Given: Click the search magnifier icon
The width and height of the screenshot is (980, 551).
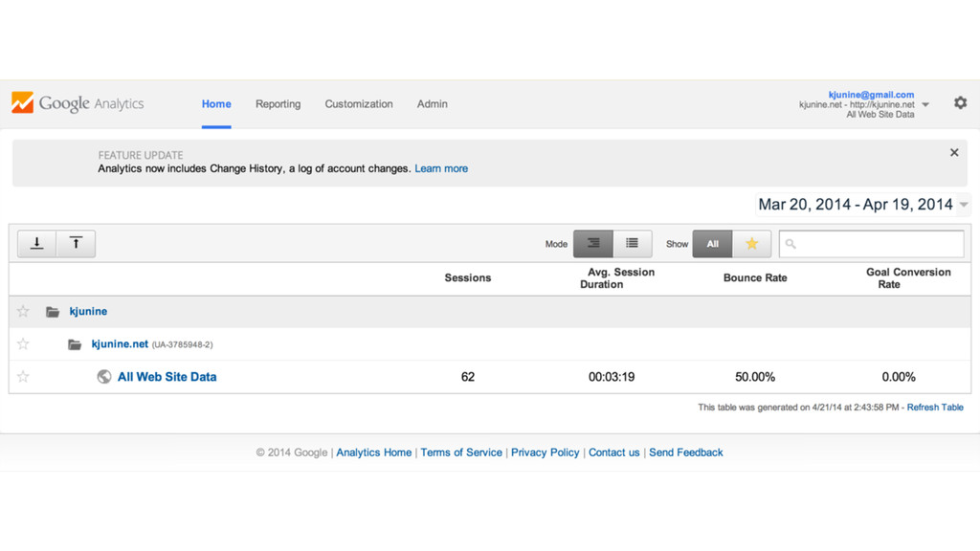Looking at the screenshot, I should [x=791, y=244].
